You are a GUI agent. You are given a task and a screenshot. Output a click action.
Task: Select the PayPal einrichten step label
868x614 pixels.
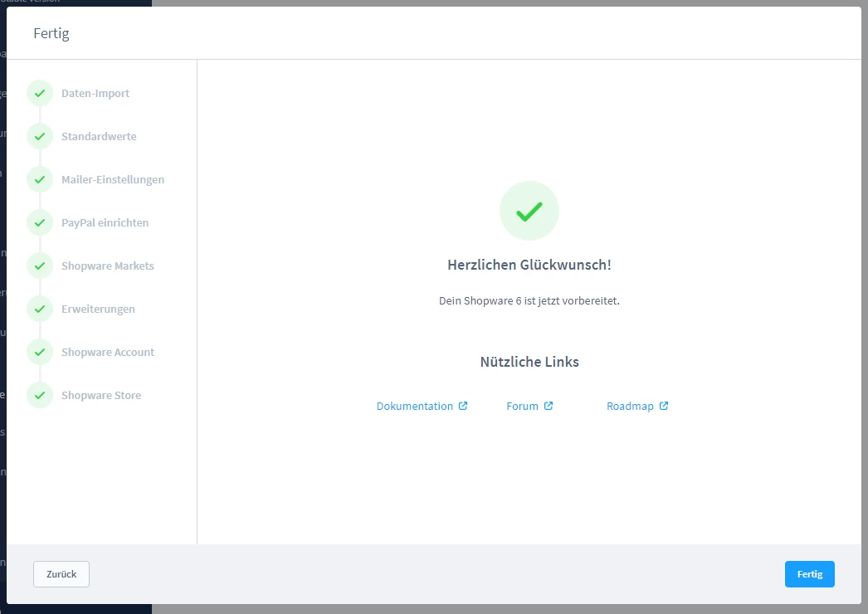coord(105,222)
